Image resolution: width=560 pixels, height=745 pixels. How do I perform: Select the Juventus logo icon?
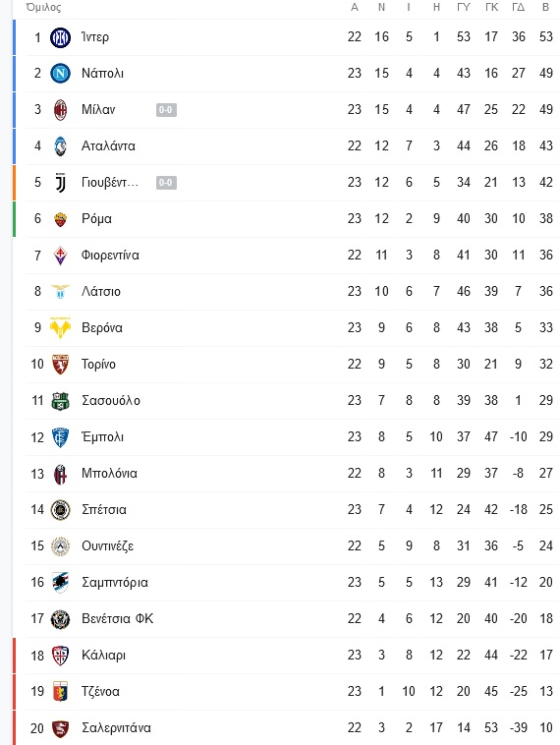coord(60,183)
